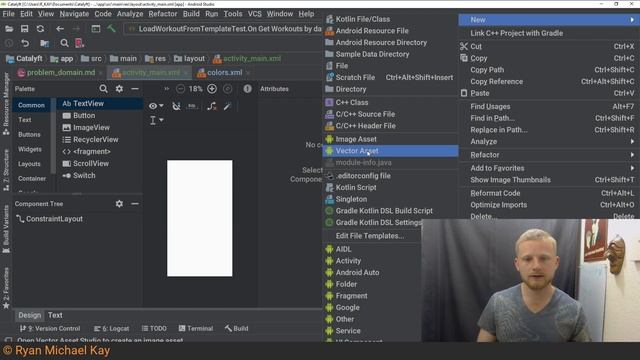Click the Sync/refresh toolbar icon
The image size is (640, 360).
coord(40,29)
